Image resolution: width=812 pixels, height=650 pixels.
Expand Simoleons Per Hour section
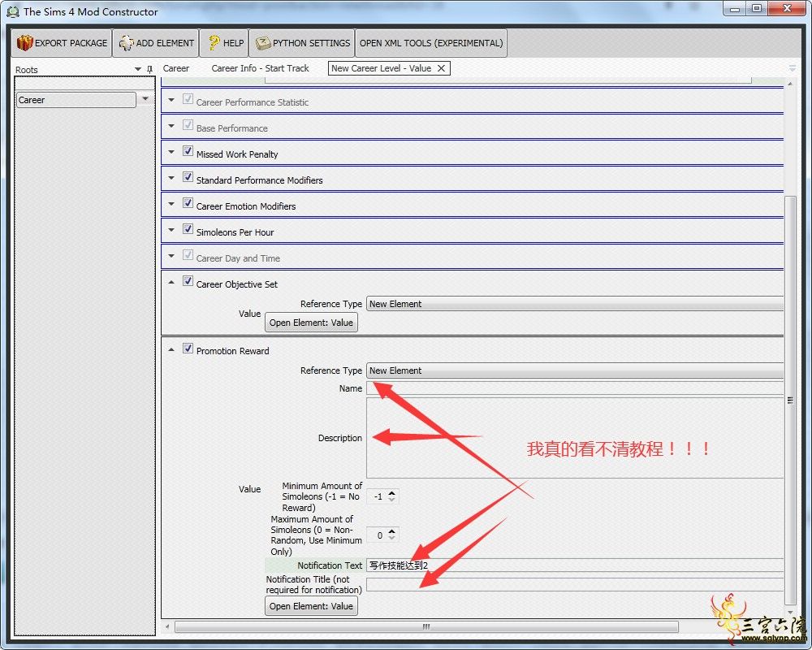tap(171, 230)
